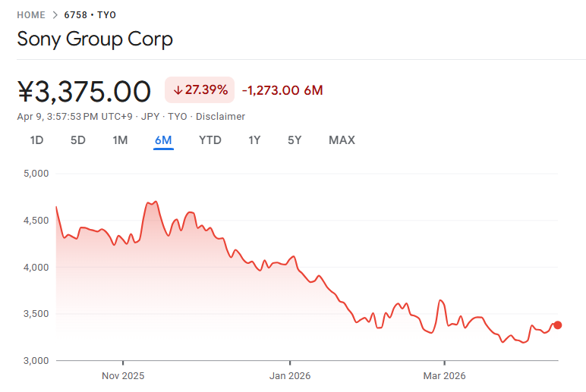Click the 6758 • TYO breadcrumb

(x=90, y=14)
